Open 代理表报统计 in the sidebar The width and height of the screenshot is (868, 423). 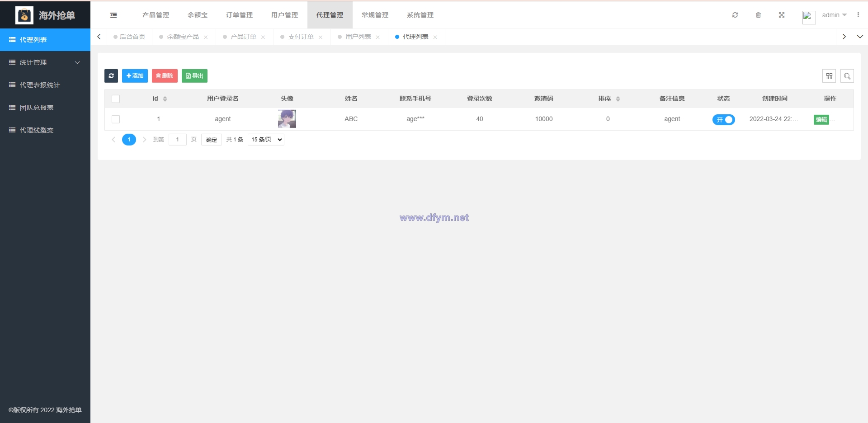pos(45,85)
